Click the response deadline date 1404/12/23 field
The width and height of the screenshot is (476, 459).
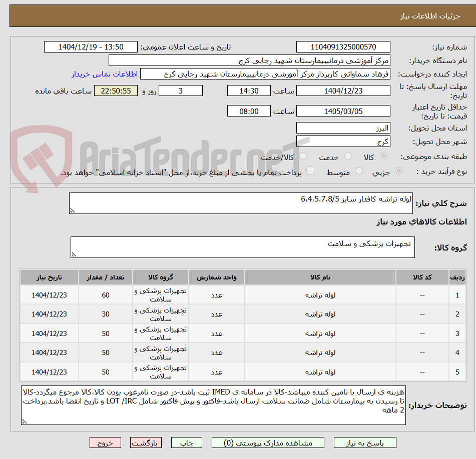click(x=343, y=90)
